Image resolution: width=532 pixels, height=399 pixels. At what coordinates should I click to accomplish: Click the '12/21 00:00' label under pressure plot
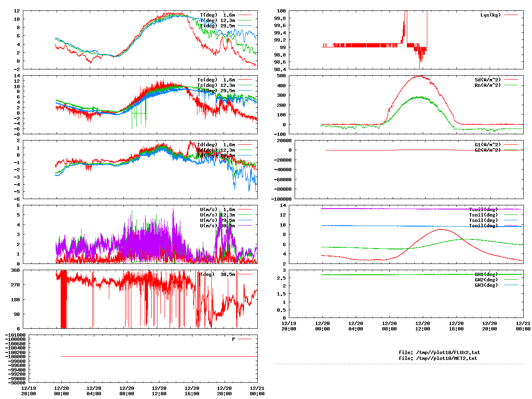tap(257, 391)
